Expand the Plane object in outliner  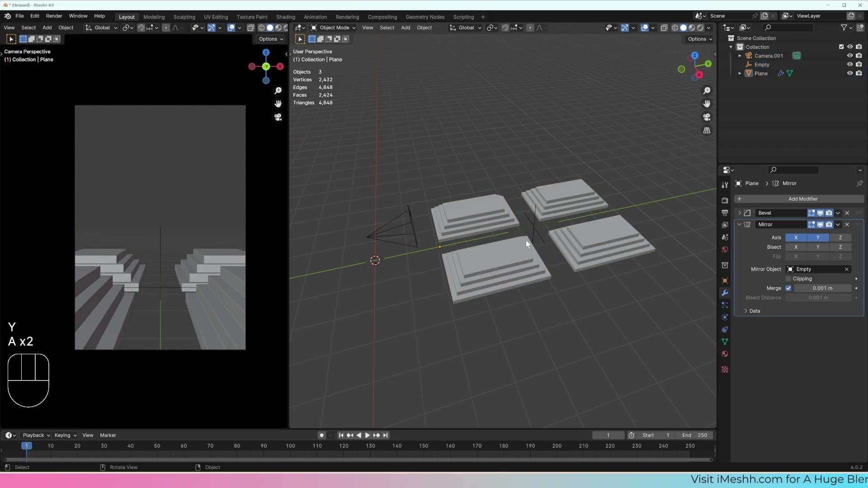[740, 74]
